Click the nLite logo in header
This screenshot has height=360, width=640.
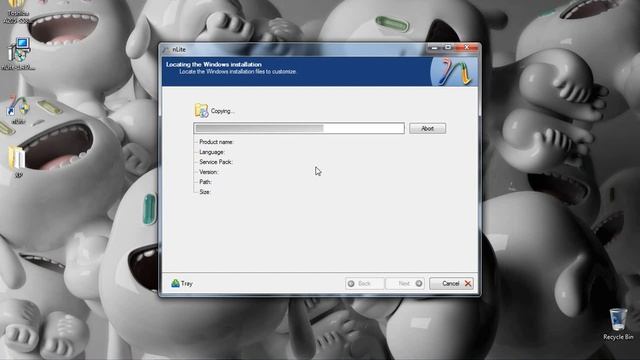(x=454, y=72)
